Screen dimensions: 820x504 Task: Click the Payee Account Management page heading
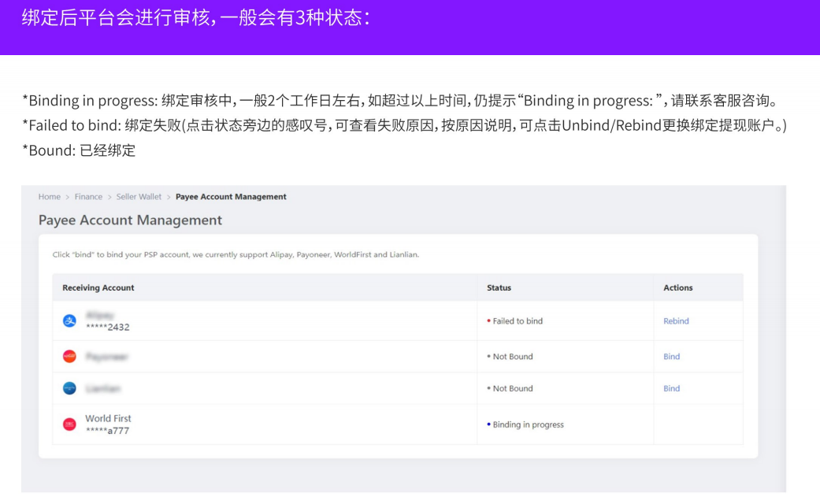coord(130,220)
